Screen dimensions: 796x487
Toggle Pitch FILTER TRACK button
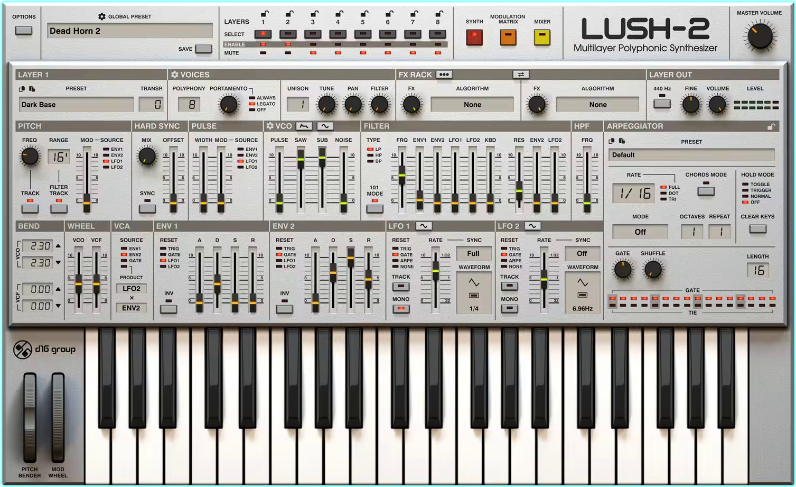[x=58, y=208]
